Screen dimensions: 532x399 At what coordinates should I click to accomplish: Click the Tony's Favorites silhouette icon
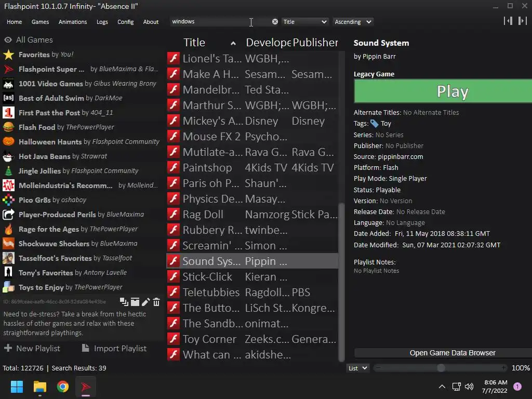click(x=8, y=273)
